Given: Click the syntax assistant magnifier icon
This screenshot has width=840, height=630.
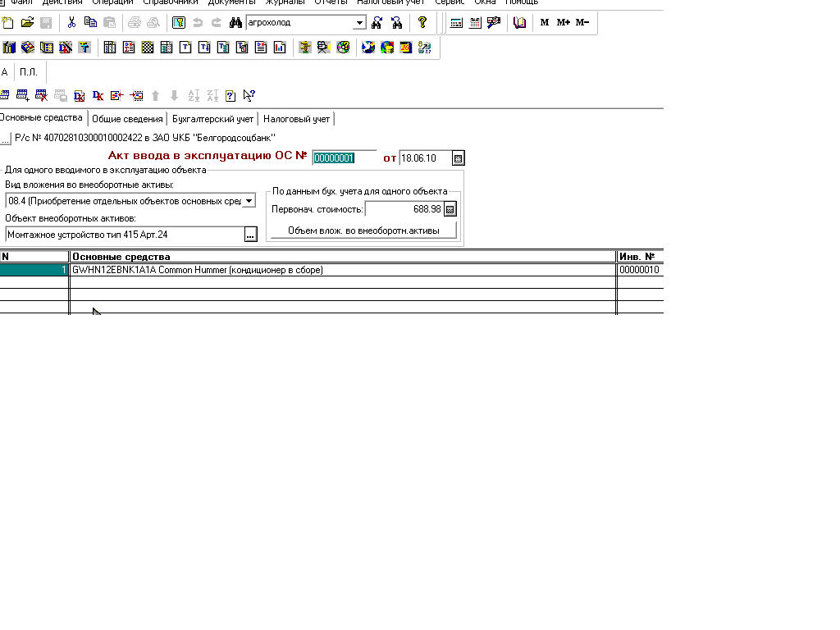Looking at the screenshot, I should 494,22.
